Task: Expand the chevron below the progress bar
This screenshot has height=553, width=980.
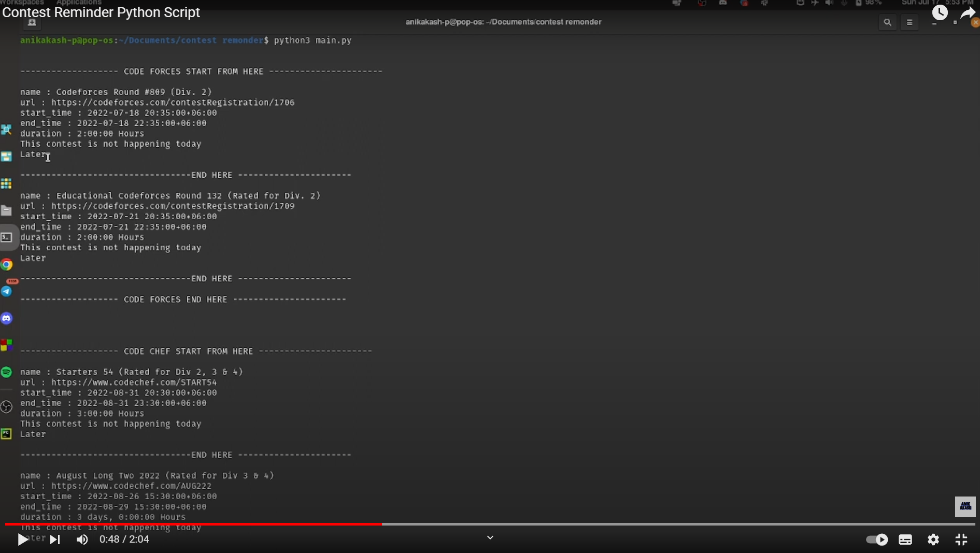Action: (490, 537)
